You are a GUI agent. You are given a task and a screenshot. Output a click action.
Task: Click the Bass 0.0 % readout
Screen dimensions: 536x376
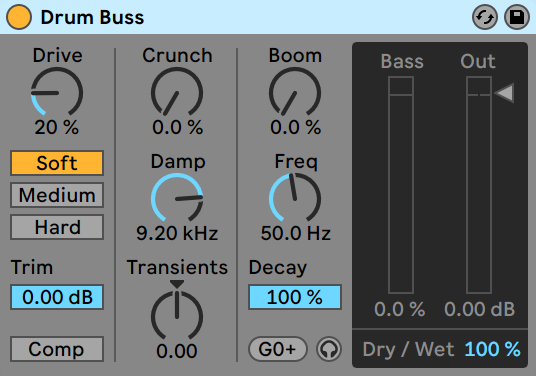[400, 309]
